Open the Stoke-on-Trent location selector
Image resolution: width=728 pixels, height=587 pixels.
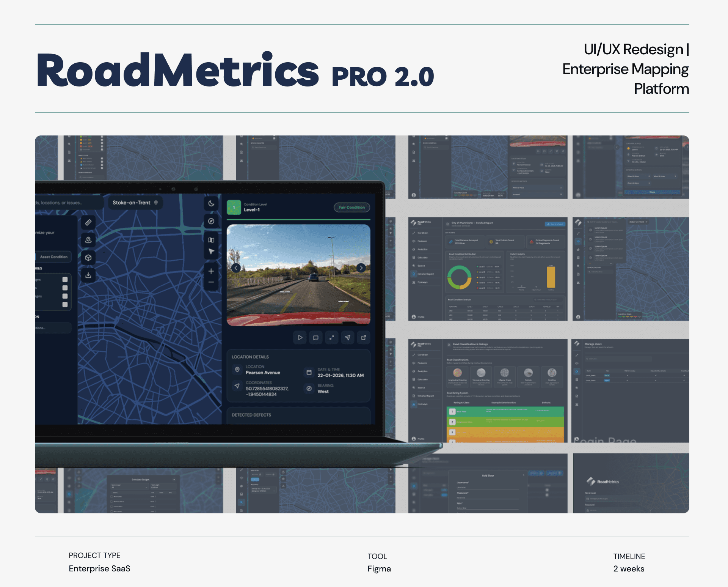[x=135, y=203]
